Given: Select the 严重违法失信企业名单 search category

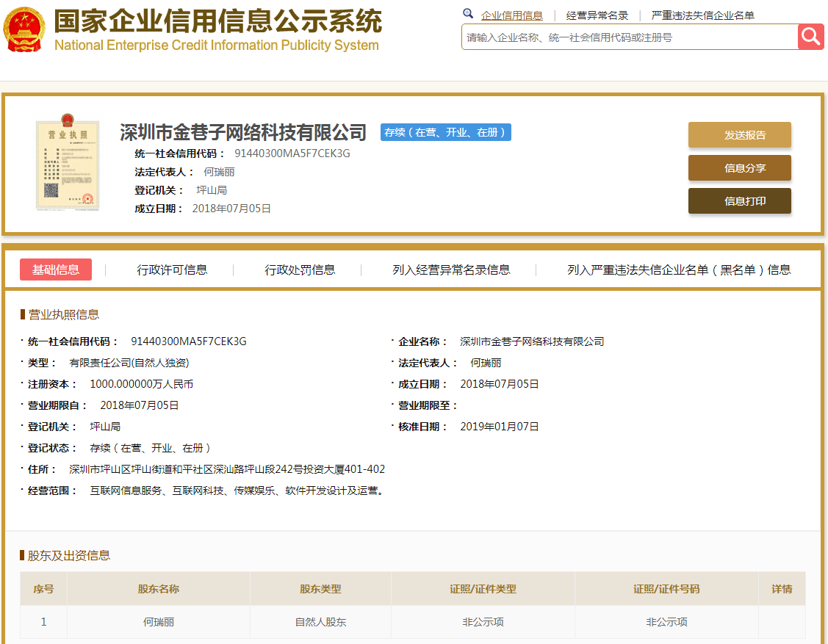Looking at the screenshot, I should pos(702,15).
